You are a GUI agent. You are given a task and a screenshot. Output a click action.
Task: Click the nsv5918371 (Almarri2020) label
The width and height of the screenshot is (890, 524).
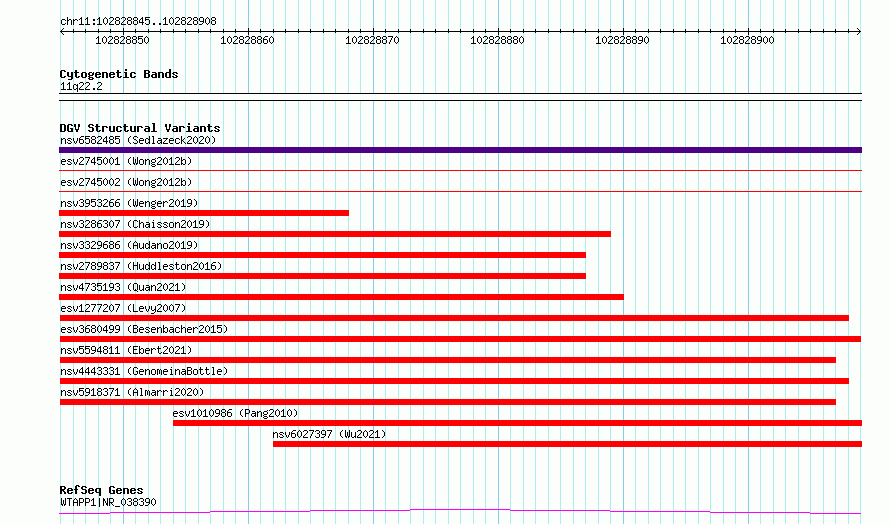pyautogui.click(x=132, y=392)
